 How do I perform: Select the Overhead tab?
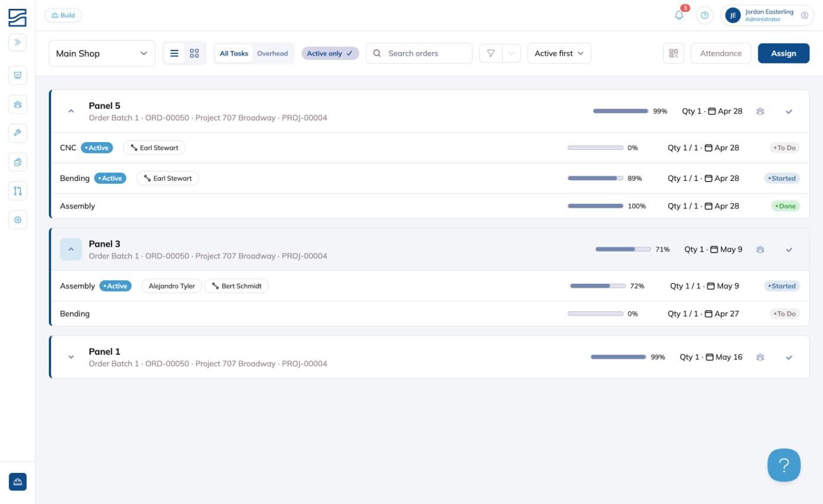click(x=272, y=53)
